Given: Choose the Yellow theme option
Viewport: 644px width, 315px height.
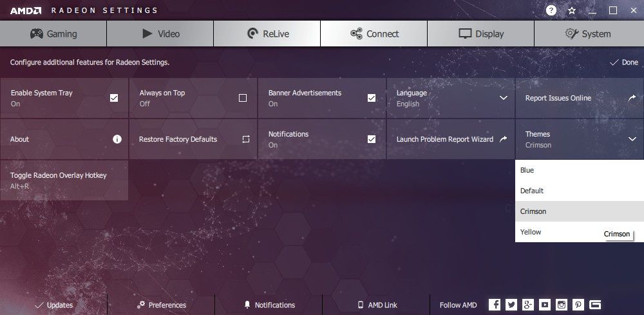Looking at the screenshot, I should tap(580, 232).
